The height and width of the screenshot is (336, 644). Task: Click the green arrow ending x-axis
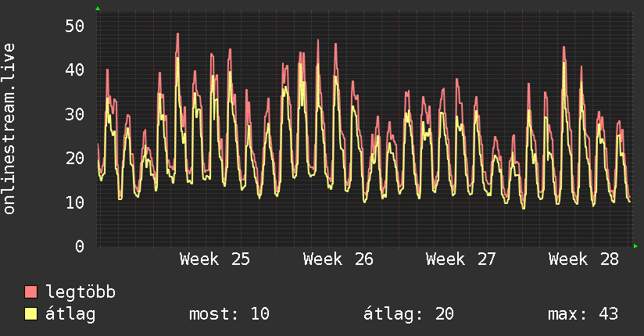(x=635, y=246)
